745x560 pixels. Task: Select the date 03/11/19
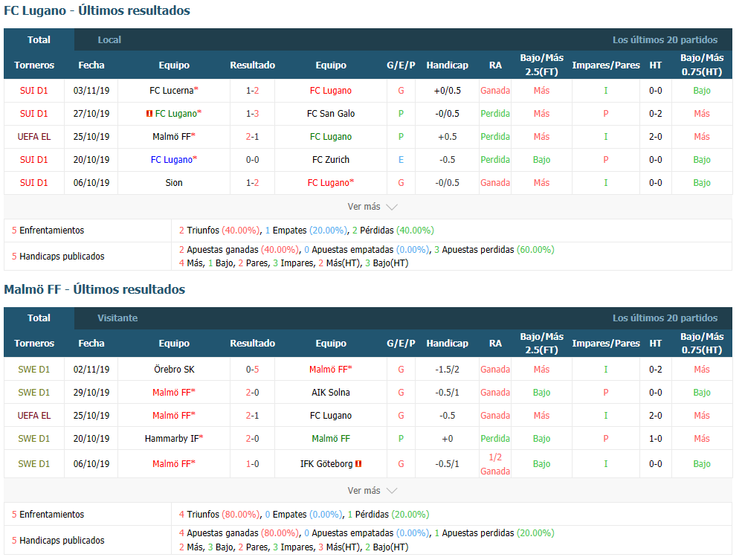(91, 90)
